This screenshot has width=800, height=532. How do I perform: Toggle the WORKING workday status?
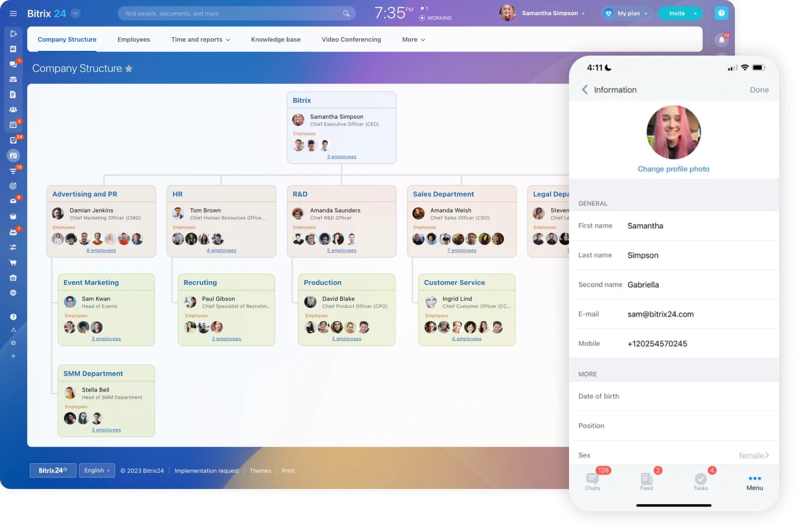tap(436, 18)
